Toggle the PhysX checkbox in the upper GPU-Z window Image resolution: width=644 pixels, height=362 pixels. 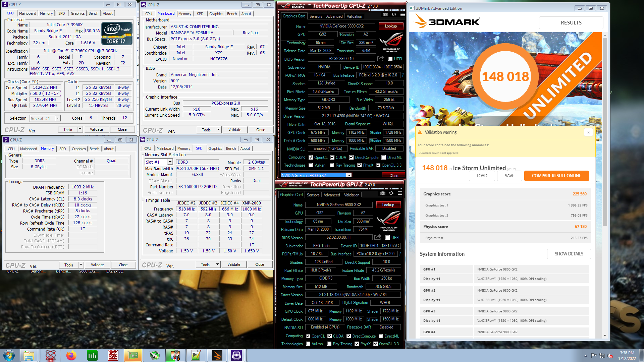360,165
